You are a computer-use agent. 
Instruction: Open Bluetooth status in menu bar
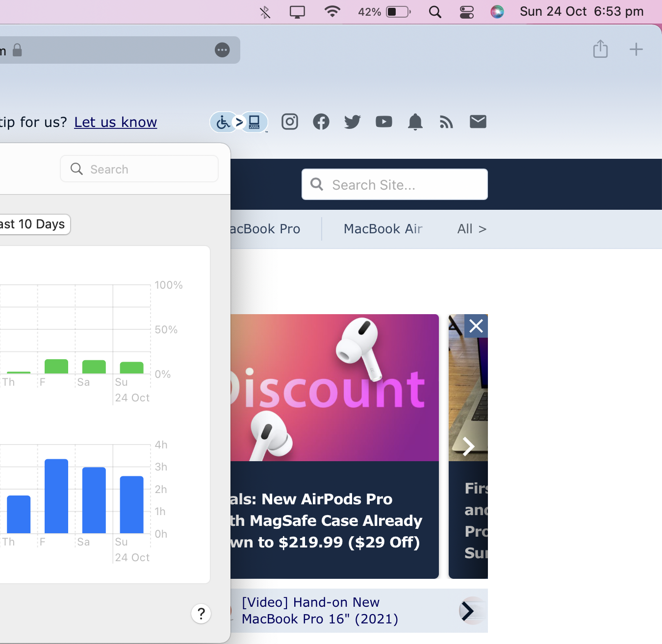[265, 12]
